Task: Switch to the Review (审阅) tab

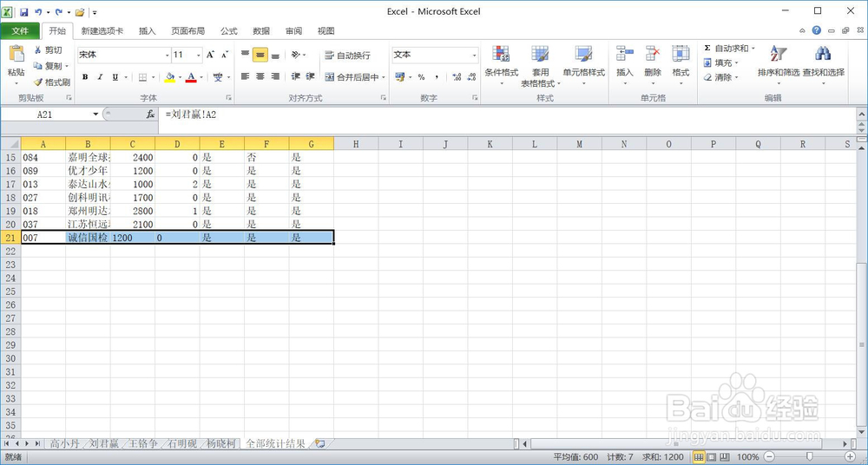Action: pos(294,31)
